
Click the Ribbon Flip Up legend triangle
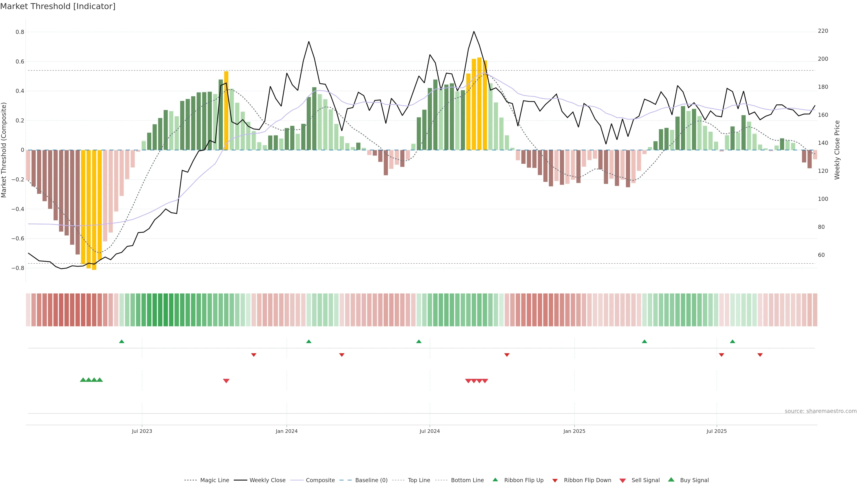495,480
